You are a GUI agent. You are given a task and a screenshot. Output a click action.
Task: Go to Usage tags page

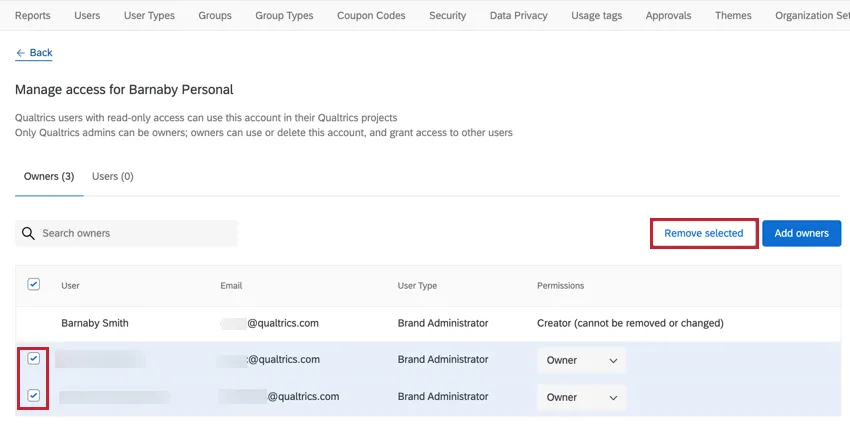click(596, 15)
